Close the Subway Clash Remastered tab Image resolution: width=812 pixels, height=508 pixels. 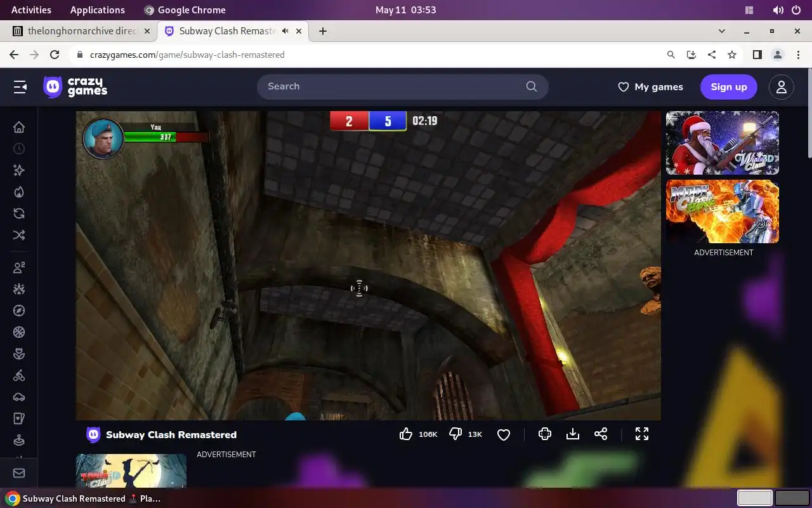click(x=299, y=30)
